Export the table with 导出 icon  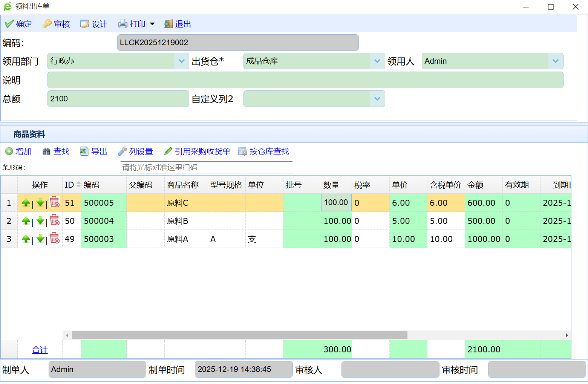coord(84,151)
